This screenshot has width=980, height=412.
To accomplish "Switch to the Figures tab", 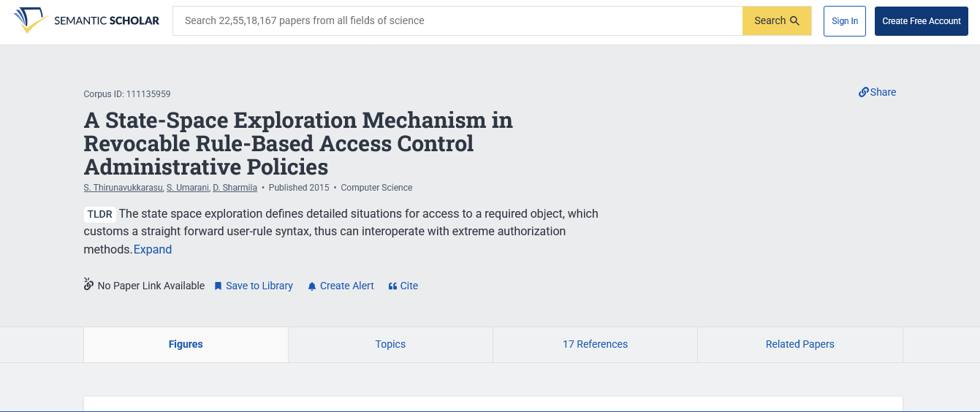I will [186, 344].
